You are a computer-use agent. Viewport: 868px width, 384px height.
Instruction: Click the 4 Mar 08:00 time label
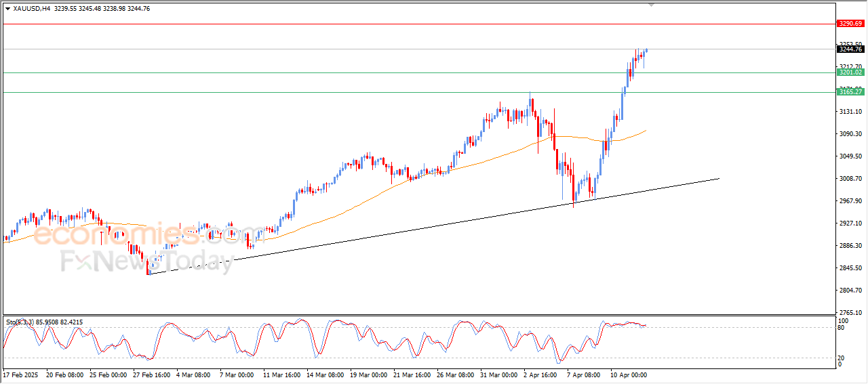click(x=194, y=375)
